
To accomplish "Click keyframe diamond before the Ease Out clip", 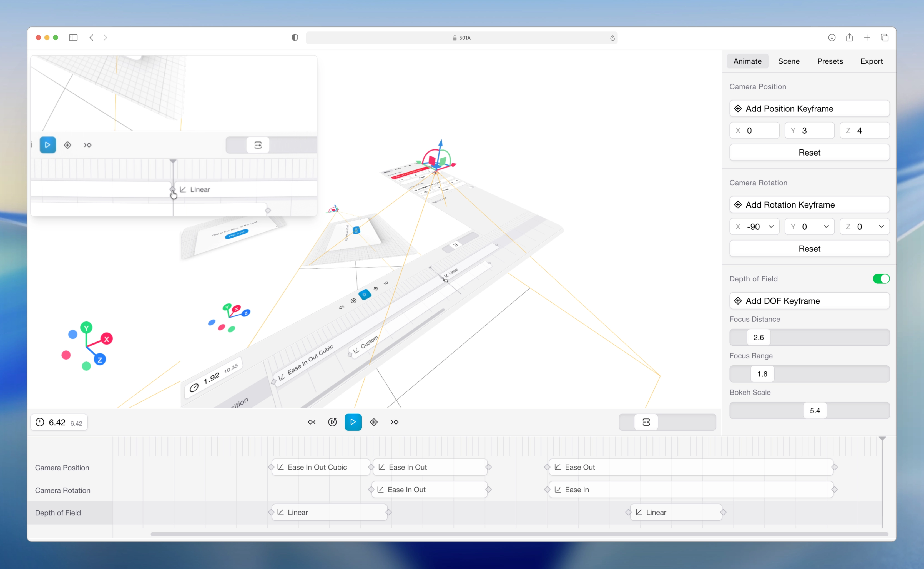I will click(x=547, y=467).
